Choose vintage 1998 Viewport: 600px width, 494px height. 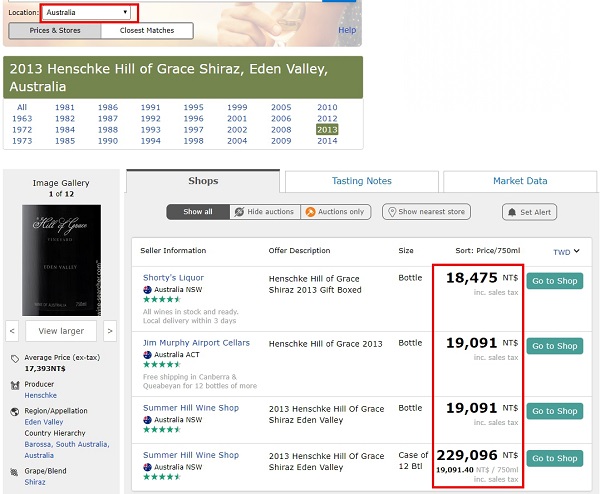tap(194, 141)
